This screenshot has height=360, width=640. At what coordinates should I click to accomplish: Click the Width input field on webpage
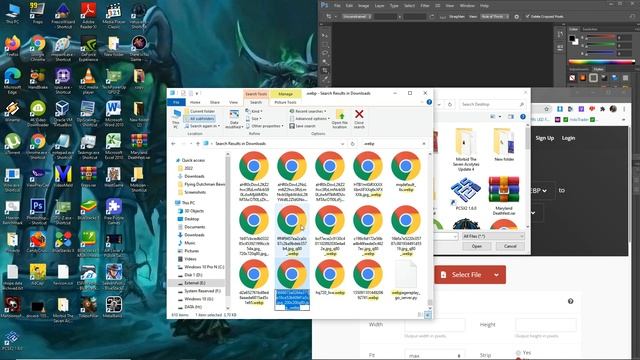coord(435,325)
